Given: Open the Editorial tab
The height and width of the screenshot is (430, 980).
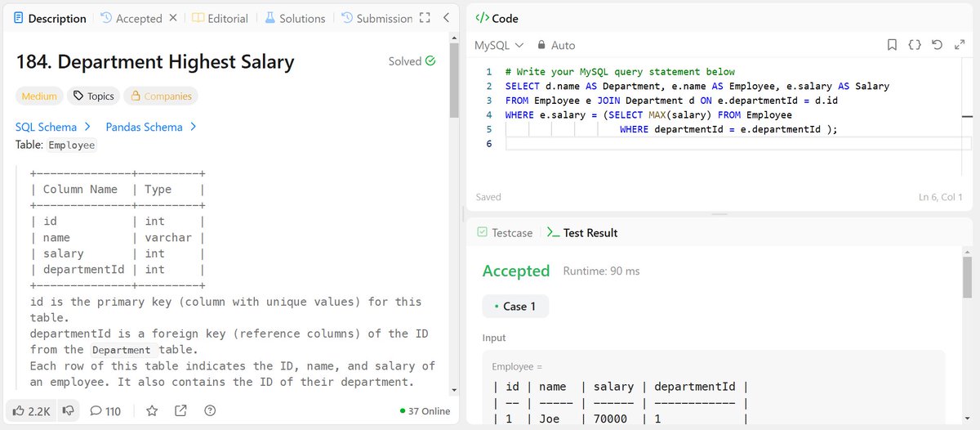Looking at the screenshot, I should coord(220,18).
